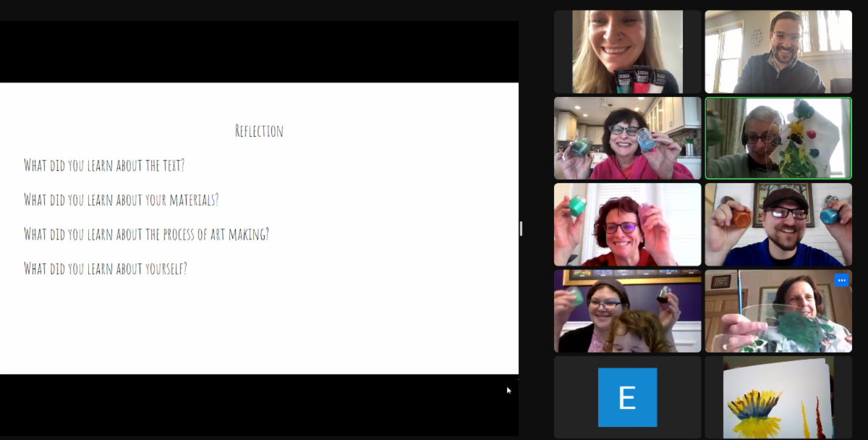Select the video of the blonde woman holding paint tubes
868x440 pixels.
627,51
